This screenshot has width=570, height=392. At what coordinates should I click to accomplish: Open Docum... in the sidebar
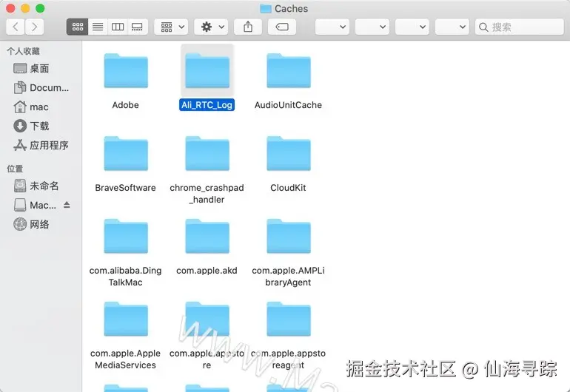coord(39,87)
